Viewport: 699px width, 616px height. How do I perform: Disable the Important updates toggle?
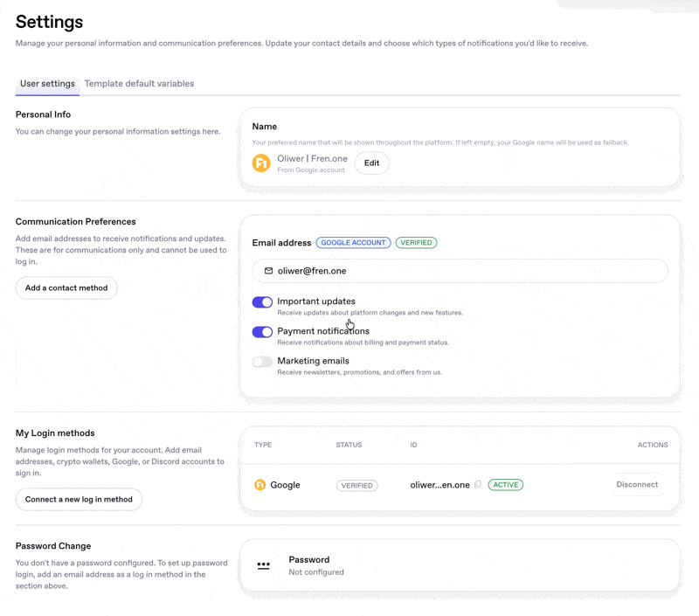[x=262, y=302]
